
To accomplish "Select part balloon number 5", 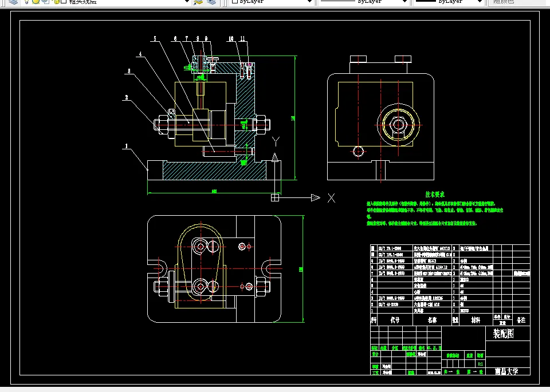I will click(x=155, y=39).
